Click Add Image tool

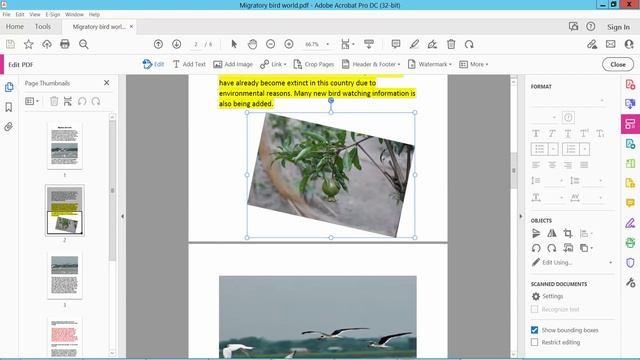pyautogui.click(x=233, y=64)
